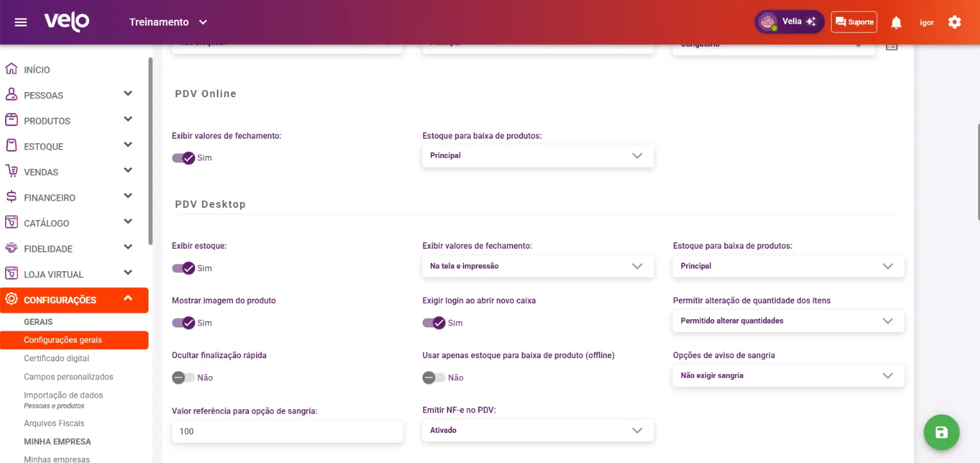Image resolution: width=980 pixels, height=463 pixels.
Task: Click the Produtos box icon
Action: 11,120
